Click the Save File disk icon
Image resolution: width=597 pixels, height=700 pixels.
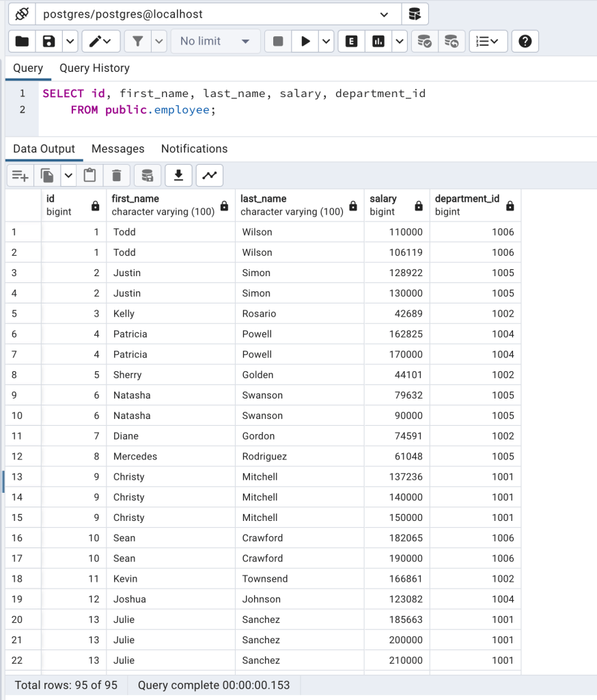click(x=48, y=41)
